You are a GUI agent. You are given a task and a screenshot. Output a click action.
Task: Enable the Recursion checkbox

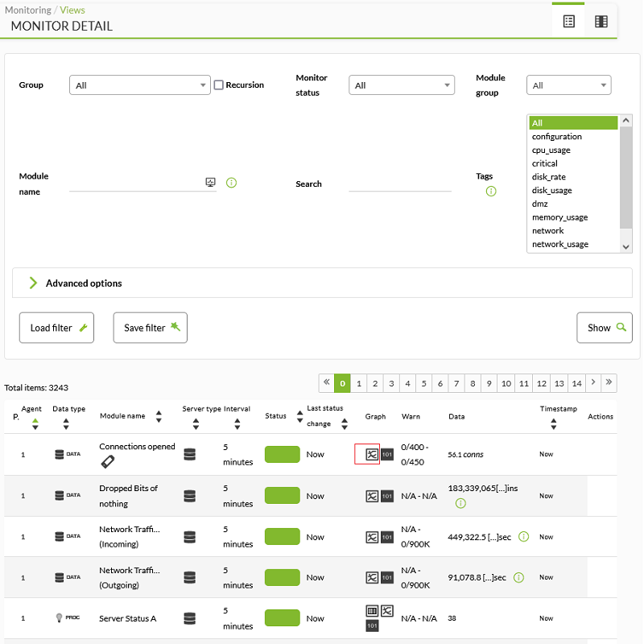click(219, 85)
